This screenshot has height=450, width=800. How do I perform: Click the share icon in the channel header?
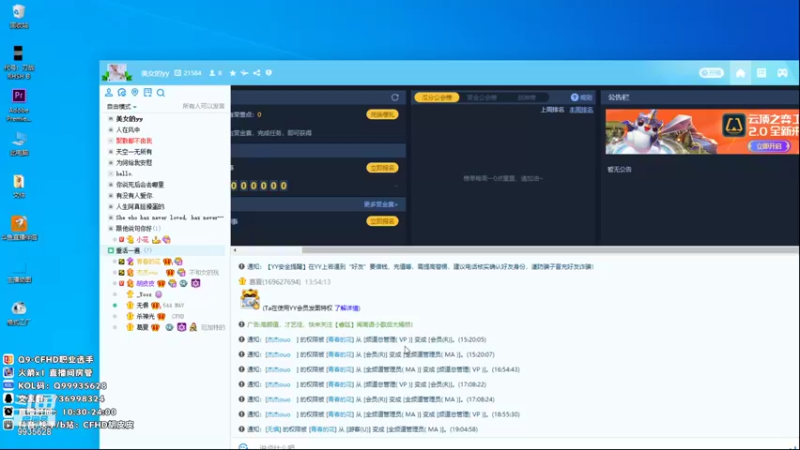(257, 73)
